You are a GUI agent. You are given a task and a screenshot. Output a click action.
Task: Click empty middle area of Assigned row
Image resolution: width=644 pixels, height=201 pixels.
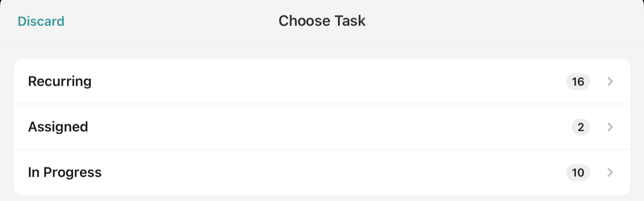[322, 127]
